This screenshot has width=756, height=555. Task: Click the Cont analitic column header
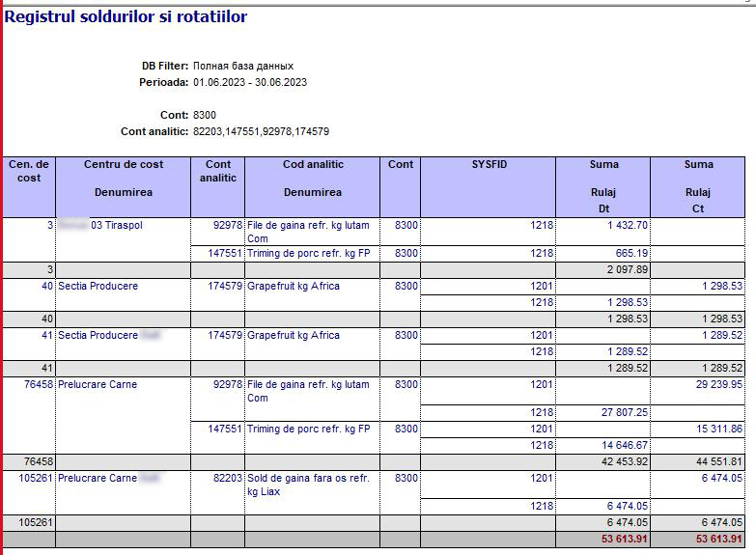point(218,187)
